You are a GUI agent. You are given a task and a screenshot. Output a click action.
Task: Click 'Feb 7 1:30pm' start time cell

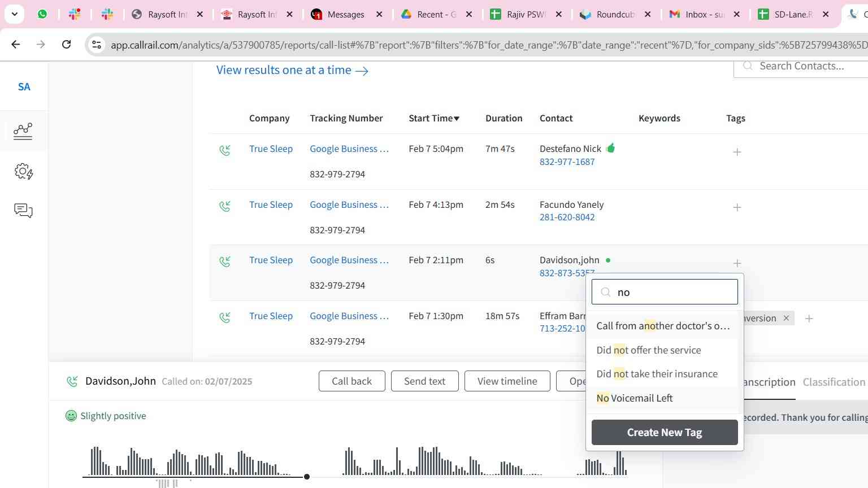click(x=436, y=316)
